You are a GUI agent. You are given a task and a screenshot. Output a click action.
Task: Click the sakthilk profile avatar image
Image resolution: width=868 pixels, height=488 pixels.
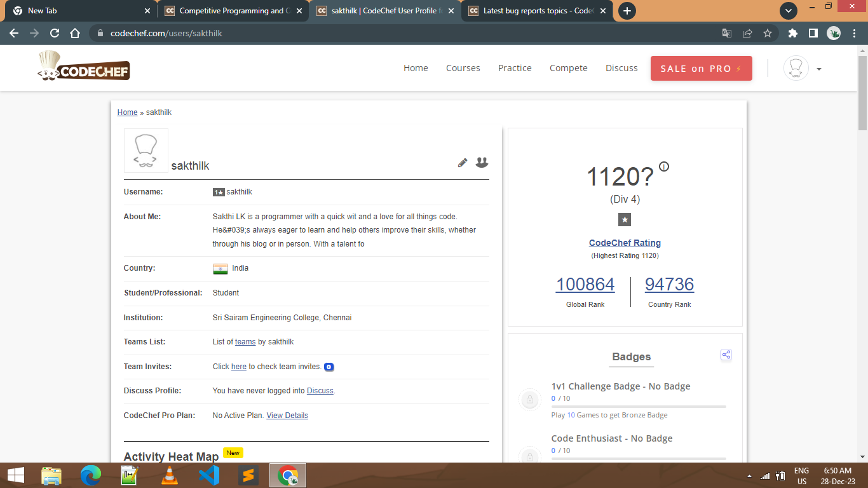pyautogui.click(x=146, y=151)
